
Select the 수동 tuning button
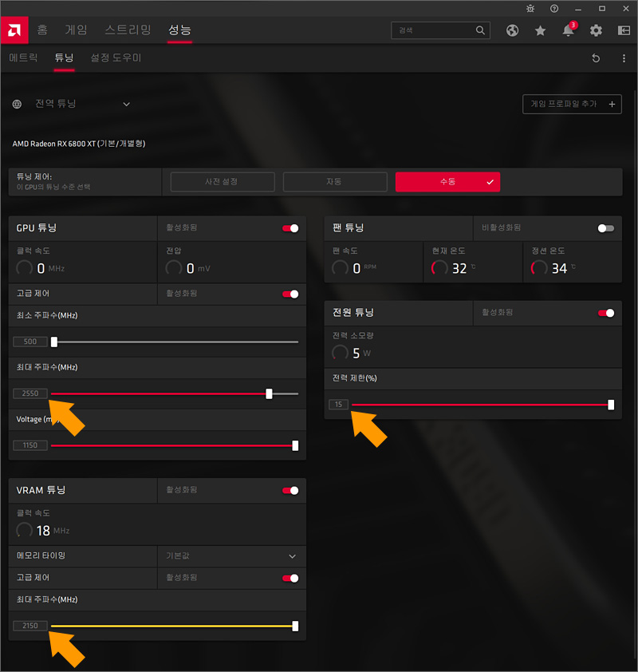447,182
